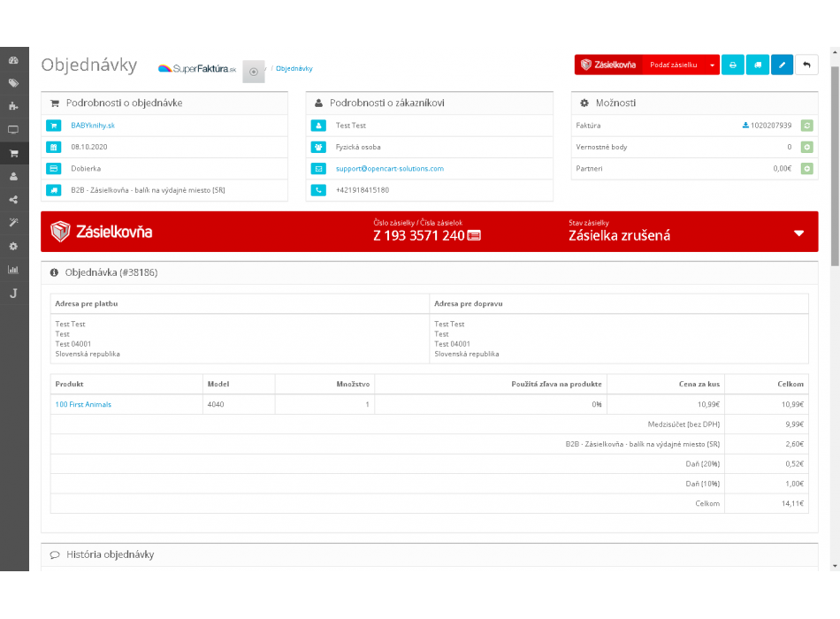The height and width of the screenshot is (619, 840).
Task: Click the group icon beside Fyzická osoba
Action: click(x=318, y=147)
